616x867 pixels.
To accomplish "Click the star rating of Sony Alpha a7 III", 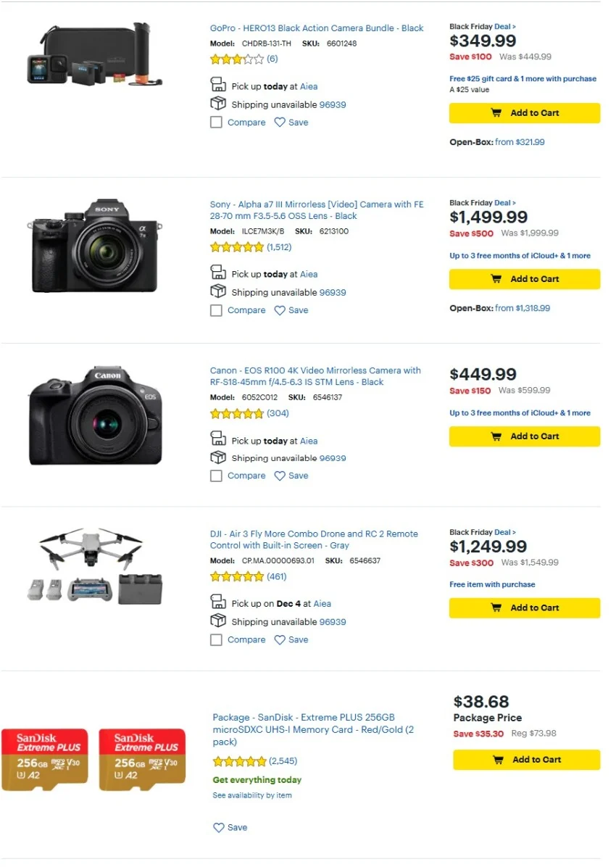I will pos(237,247).
